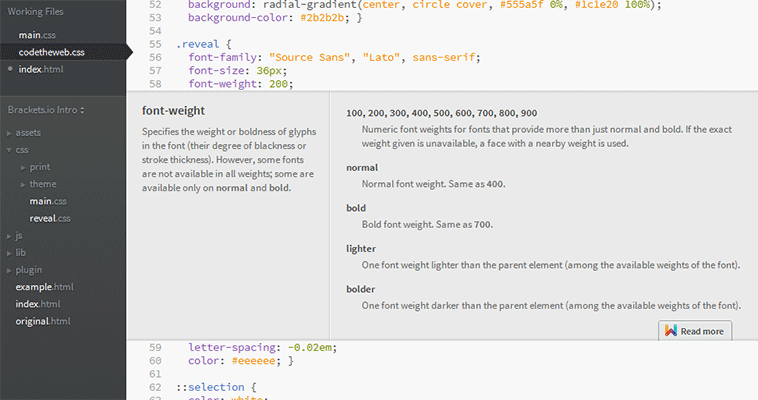Click the radial-gradient function on line 52
The image size is (758, 400).
[x=309, y=5]
